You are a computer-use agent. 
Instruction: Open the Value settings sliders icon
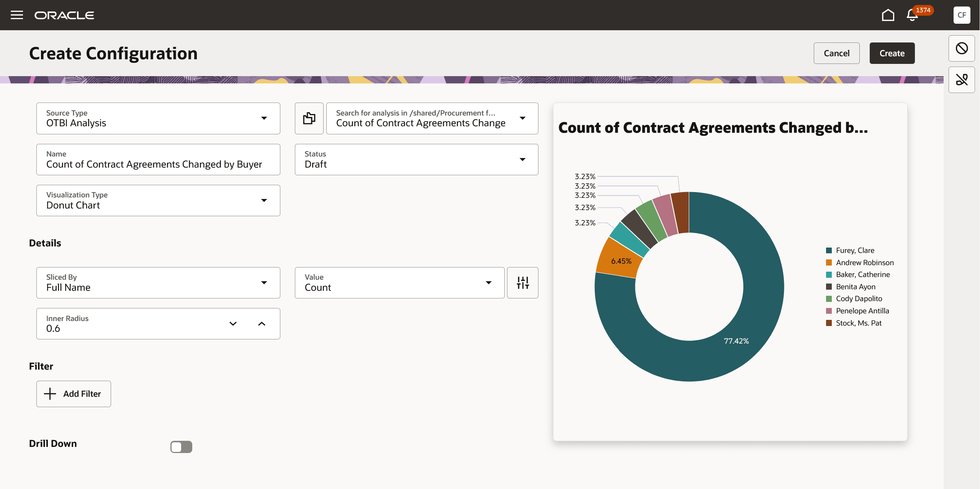[x=523, y=282]
